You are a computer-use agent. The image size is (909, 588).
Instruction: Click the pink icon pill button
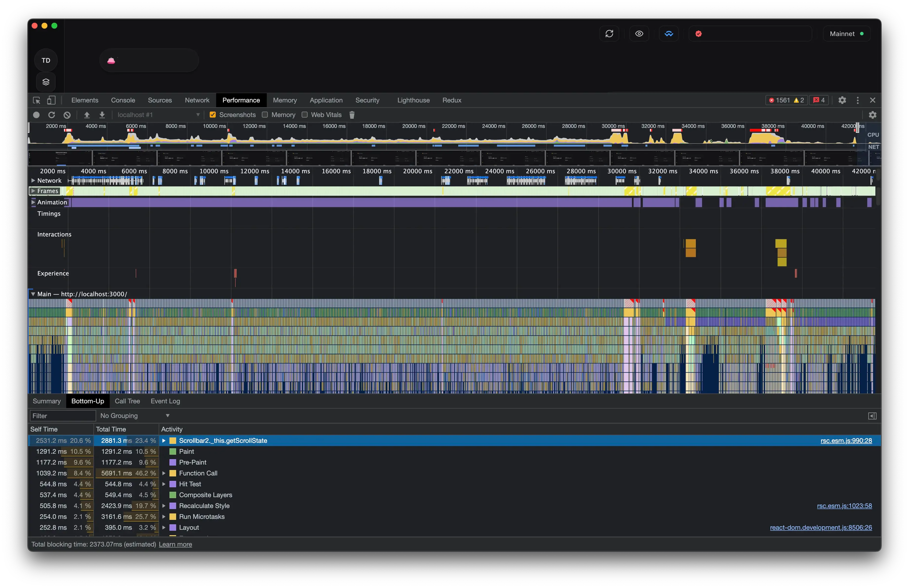pyautogui.click(x=149, y=60)
